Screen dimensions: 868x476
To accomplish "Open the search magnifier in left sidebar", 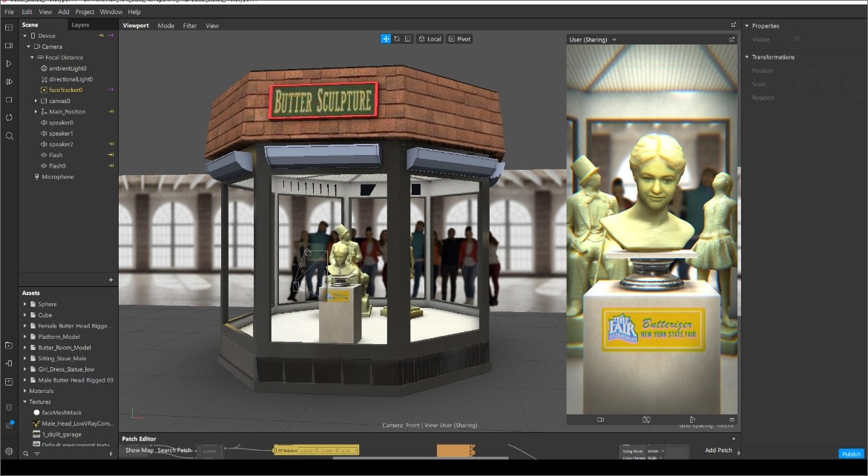I will coord(9,136).
